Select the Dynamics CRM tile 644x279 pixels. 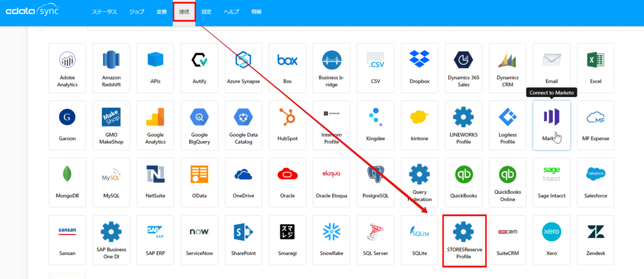point(507,68)
